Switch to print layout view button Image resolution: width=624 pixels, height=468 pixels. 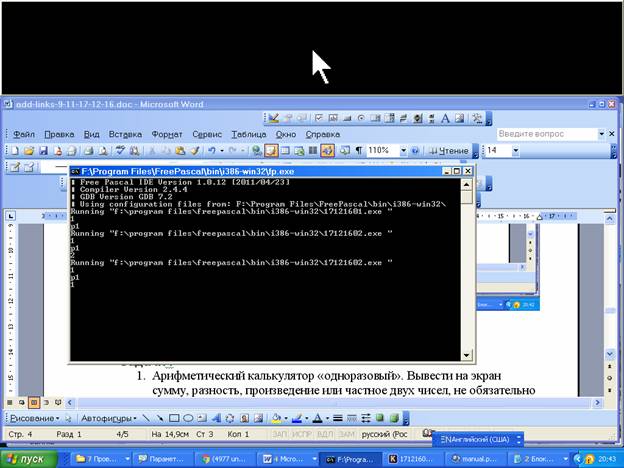click(x=34, y=403)
